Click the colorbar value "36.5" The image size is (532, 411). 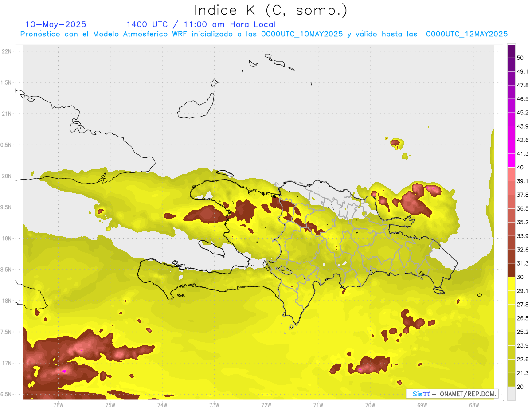pyautogui.click(x=523, y=208)
